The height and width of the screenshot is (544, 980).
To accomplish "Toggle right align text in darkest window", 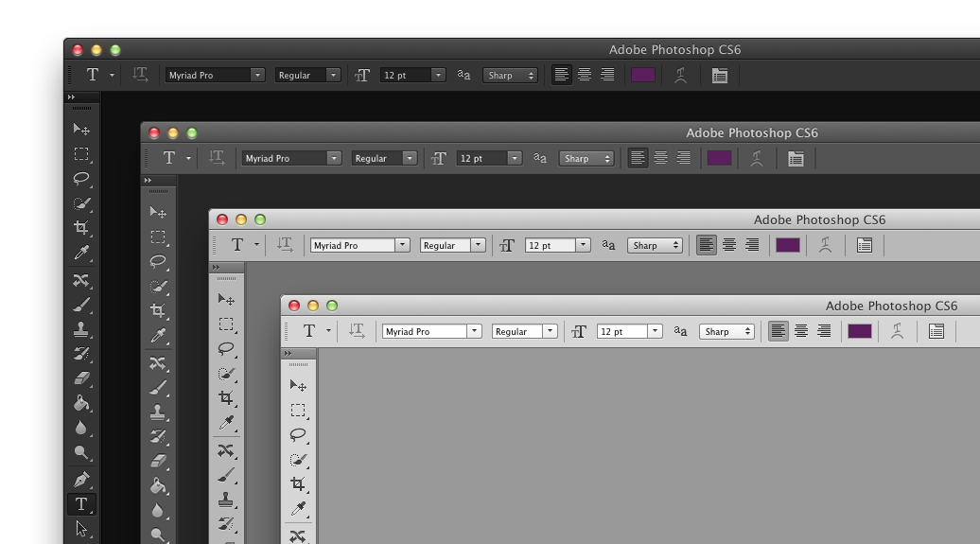I will click(x=607, y=75).
